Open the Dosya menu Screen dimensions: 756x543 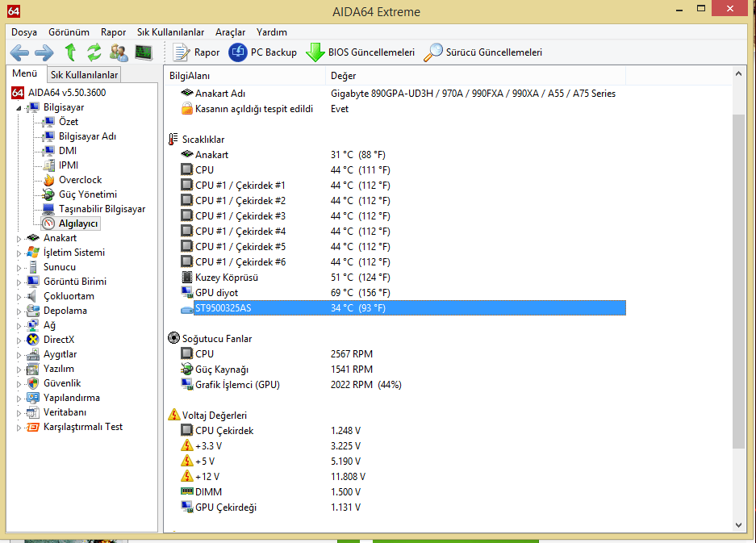24,32
